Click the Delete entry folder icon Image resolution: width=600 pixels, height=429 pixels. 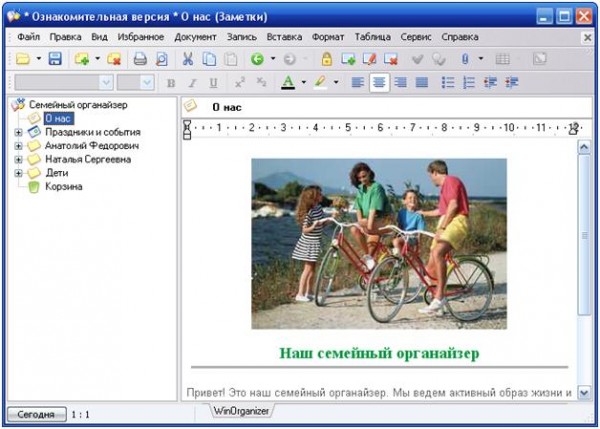point(114,59)
